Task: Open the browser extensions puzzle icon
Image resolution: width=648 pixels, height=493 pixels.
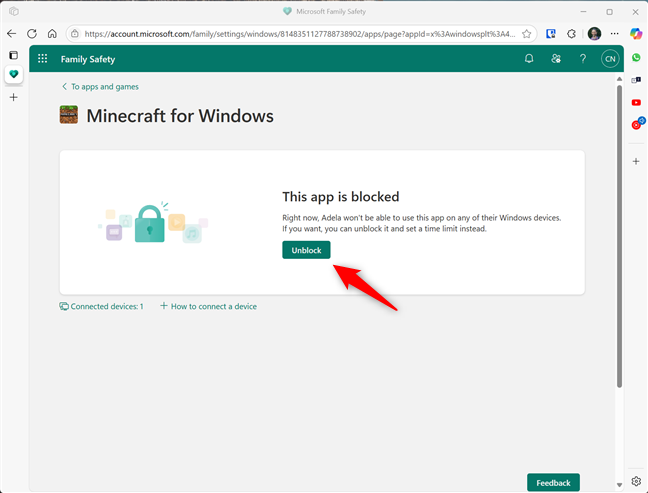Action: 572,34
